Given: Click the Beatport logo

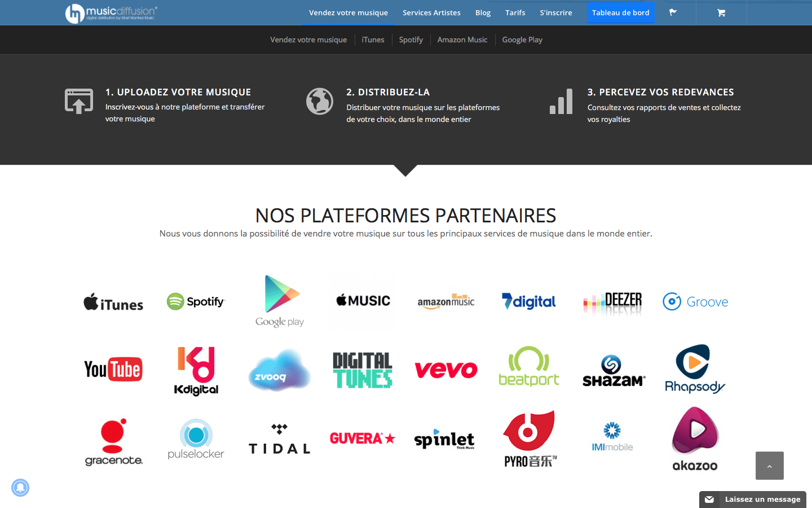Looking at the screenshot, I should tap(529, 366).
